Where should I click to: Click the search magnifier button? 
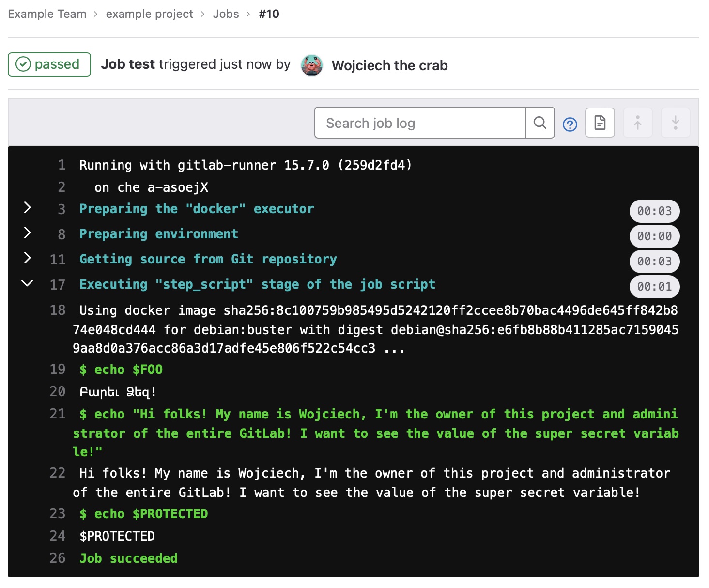pyautogui.click(x=540, y=123)
